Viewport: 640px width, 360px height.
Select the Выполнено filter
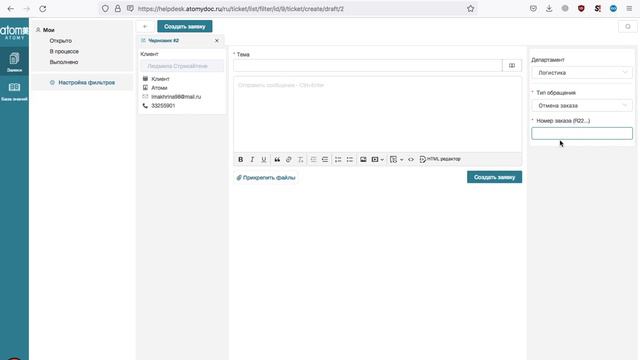(64, 62)
